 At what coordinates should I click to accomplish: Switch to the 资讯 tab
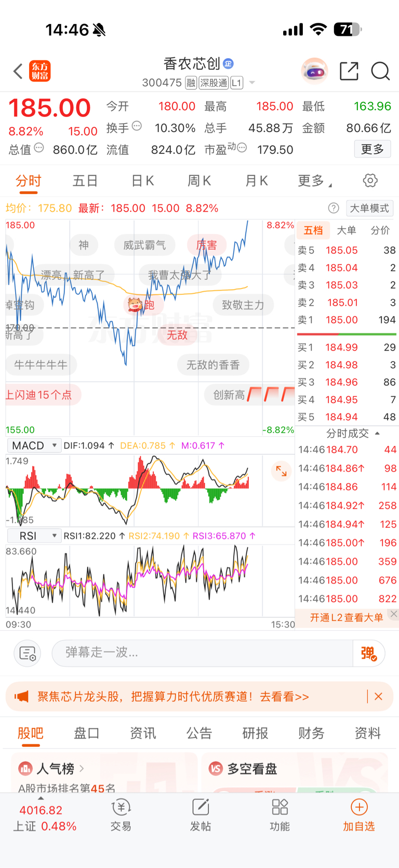(143, 733)
